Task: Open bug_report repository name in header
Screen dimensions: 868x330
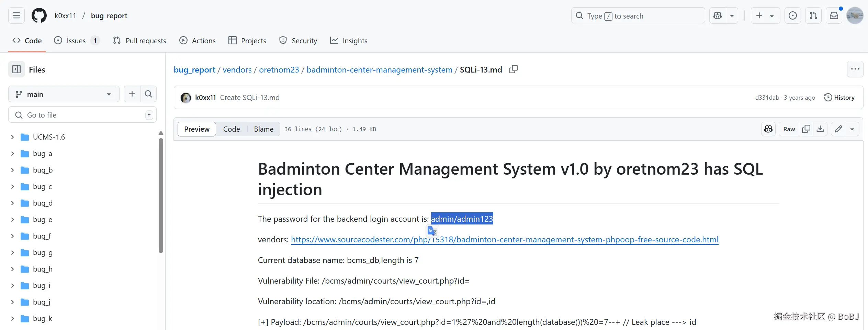Action: [109, 16]
